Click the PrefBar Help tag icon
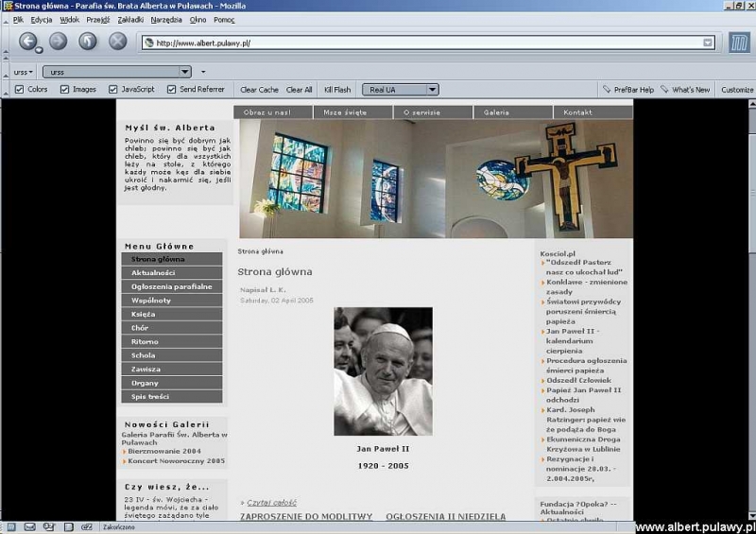The height and width of the screenshot is (534, 756). pos(607,89)
